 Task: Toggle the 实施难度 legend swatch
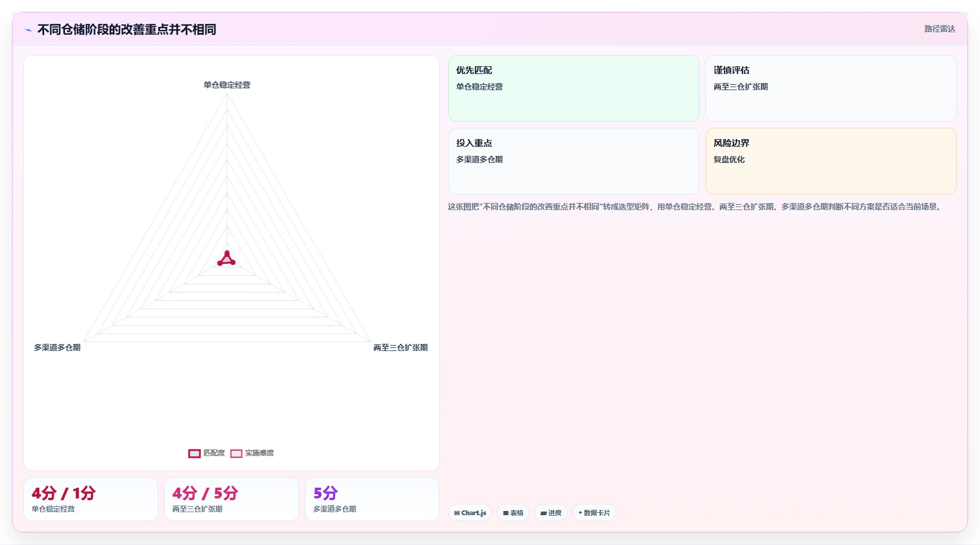click(x=236, y=453)
